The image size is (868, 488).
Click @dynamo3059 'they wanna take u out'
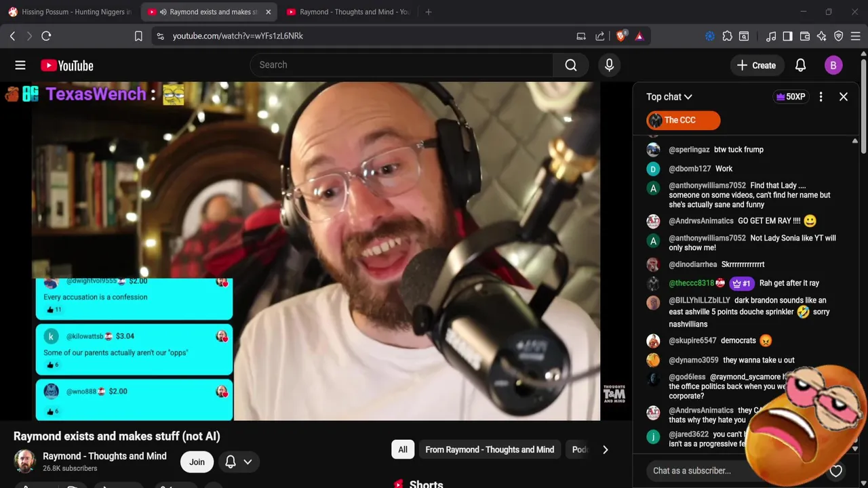[746, 360]
